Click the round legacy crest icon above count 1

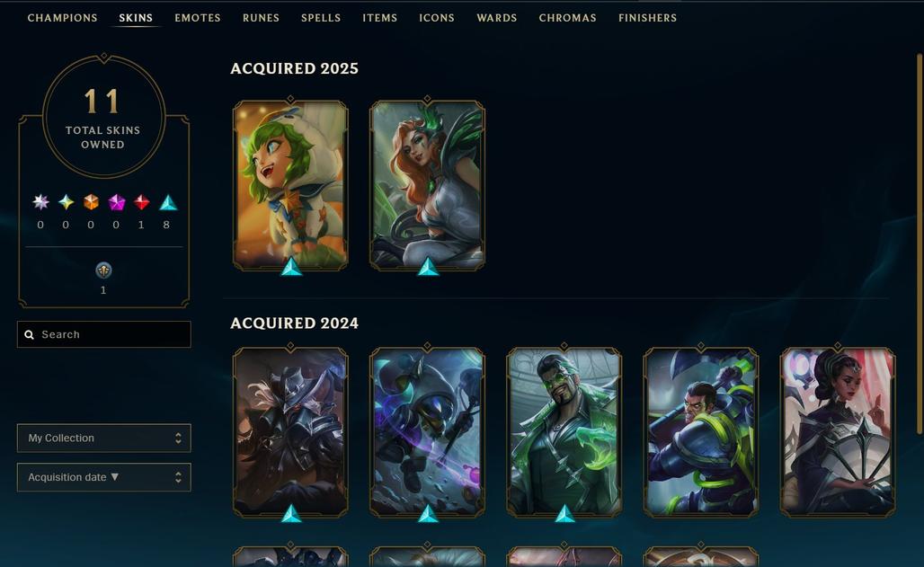pos(103,270)
